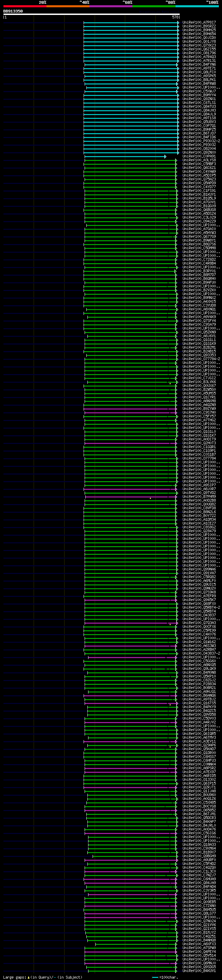Open hit UniRef100_C4R8B4
This screenshot has height=980, width=222.
tap(199, 263)
